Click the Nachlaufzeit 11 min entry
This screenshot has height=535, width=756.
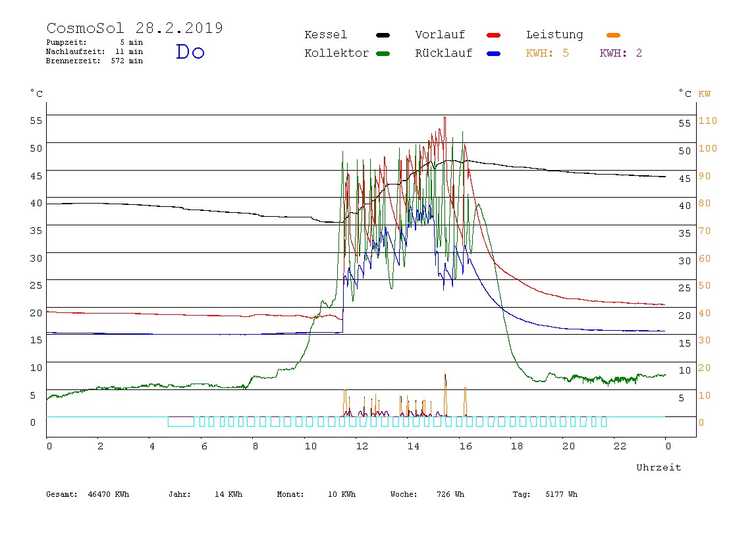[x=95, y=51]
